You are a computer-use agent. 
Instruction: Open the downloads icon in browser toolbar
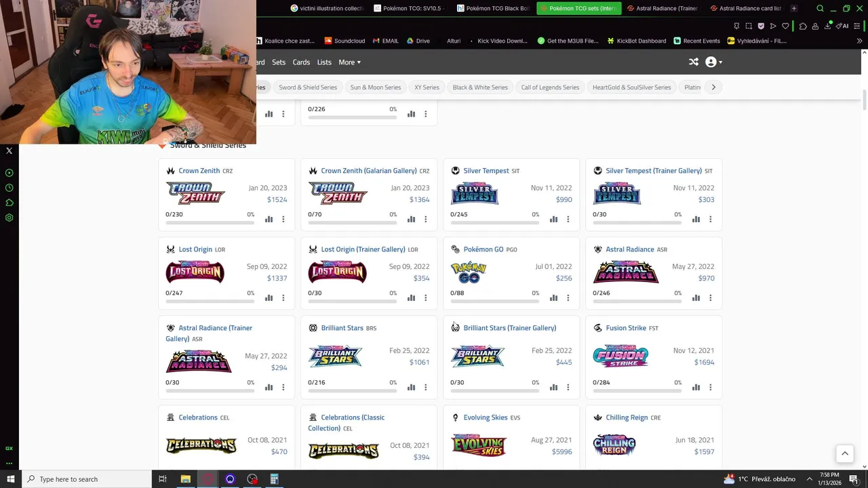click(x=828, y=26)
